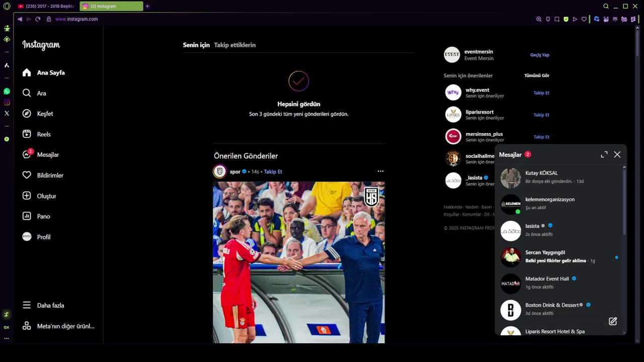
Task: Click the Geçiş Yap account switch link
Action: point(540,55)
